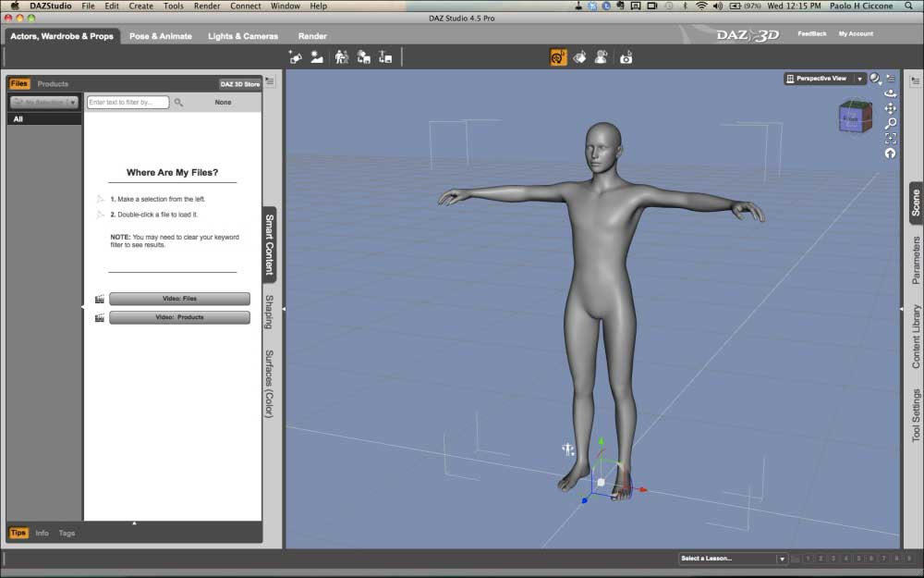Image resolution: width=924 pixels, height=578 pixels.
Task: Click the filter text input field
Action: (x=128, y=103)
